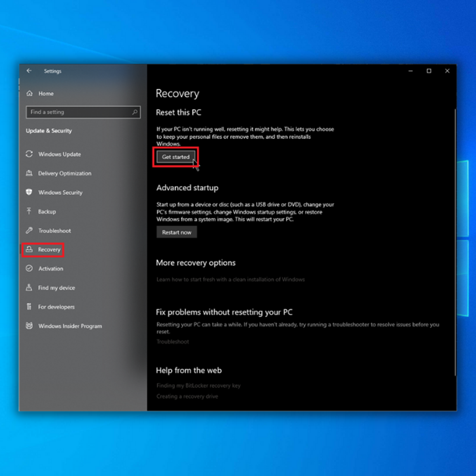
Task: Open the Backup section
Action: [x=47, y=211]
